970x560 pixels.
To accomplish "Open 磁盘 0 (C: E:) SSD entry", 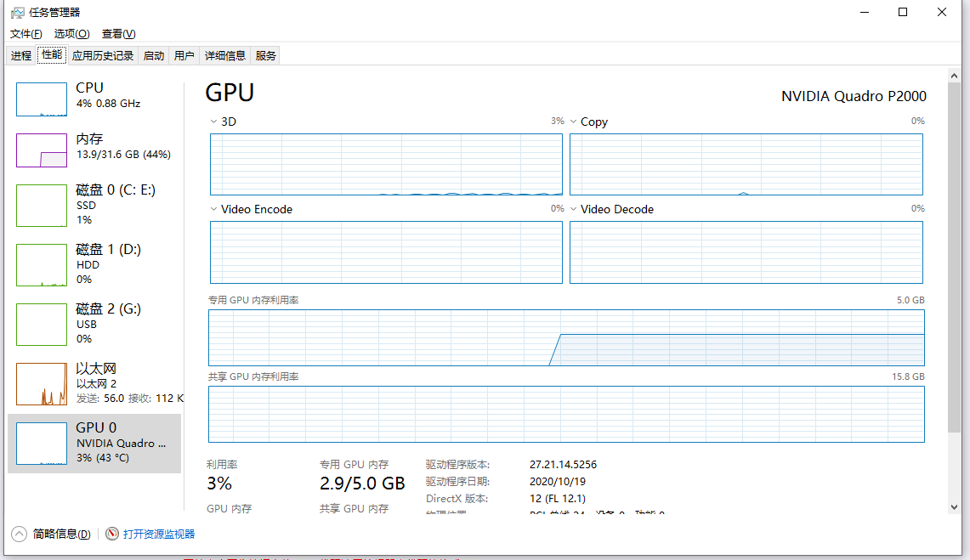I will click(94, 205).
